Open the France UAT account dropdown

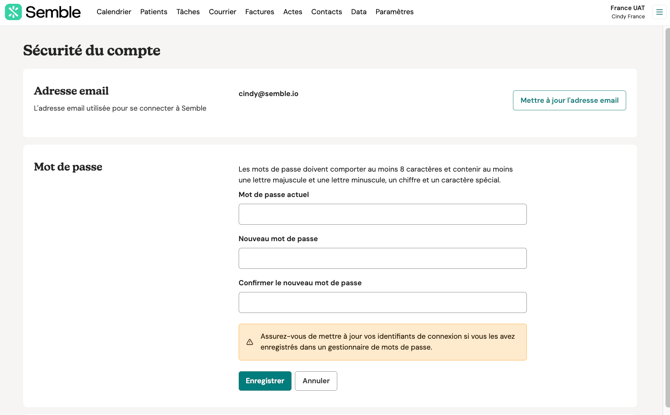coord(628,12)
